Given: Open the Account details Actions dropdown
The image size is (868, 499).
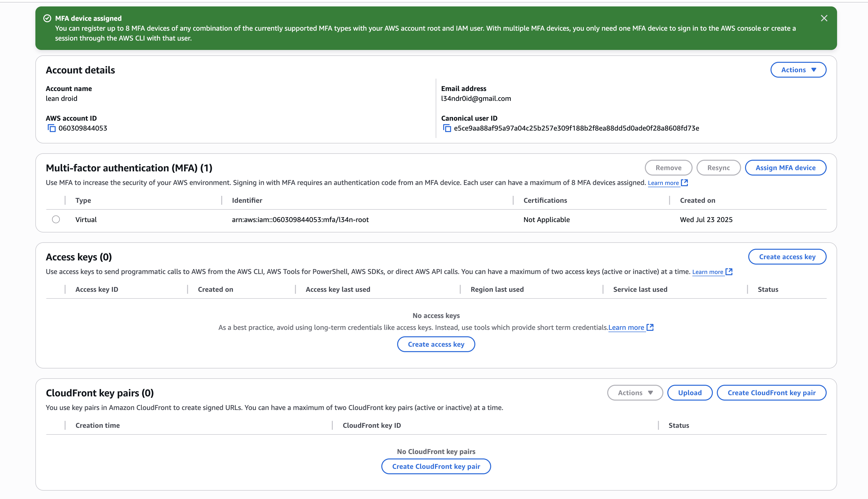Looking at the screenshot, I should pyautogui.click(x=798, y=70).
